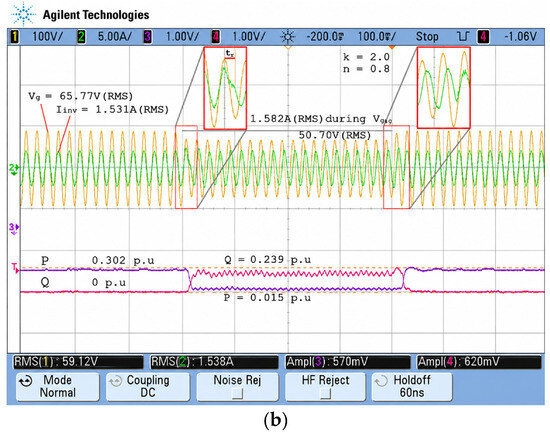Click the orange trigger position marker at top
550x433 pixels.
click(392, 47)
